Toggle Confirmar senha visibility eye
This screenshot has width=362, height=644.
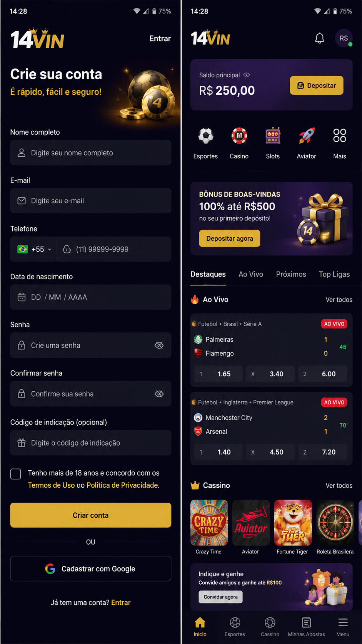point(159,394)
